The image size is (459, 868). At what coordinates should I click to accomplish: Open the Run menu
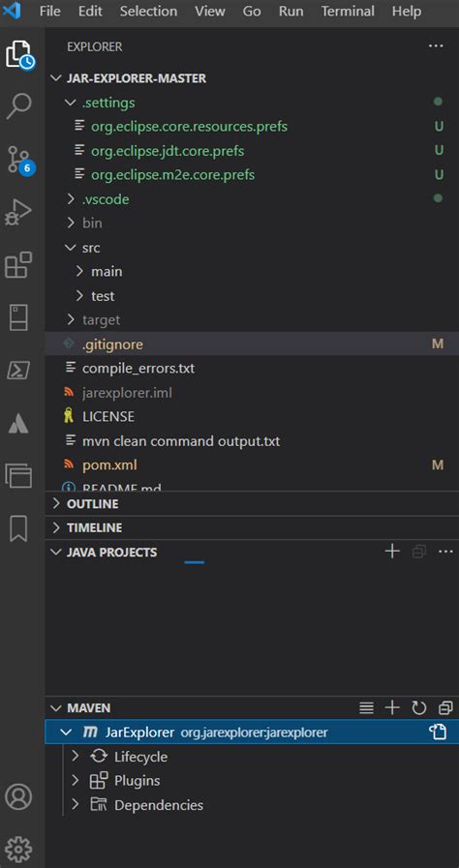click(x=291, y=11)
